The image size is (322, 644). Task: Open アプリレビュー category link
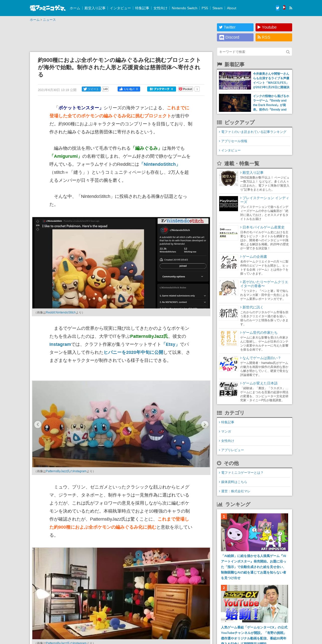coord(232,450)
